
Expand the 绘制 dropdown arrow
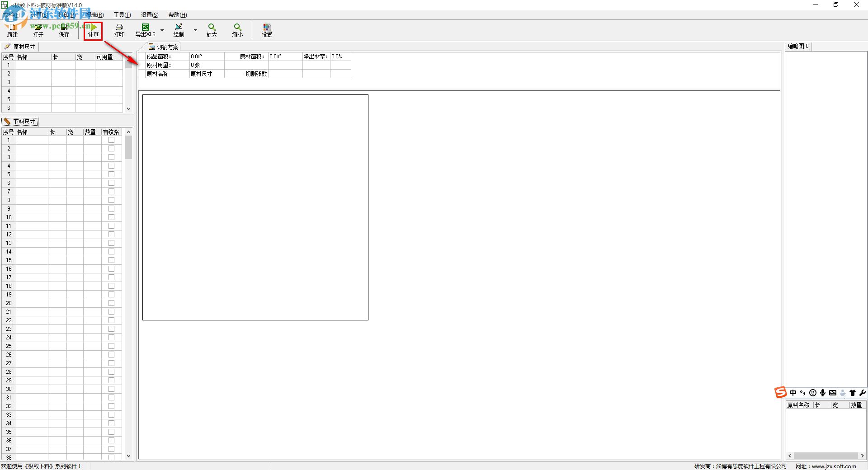195,30
